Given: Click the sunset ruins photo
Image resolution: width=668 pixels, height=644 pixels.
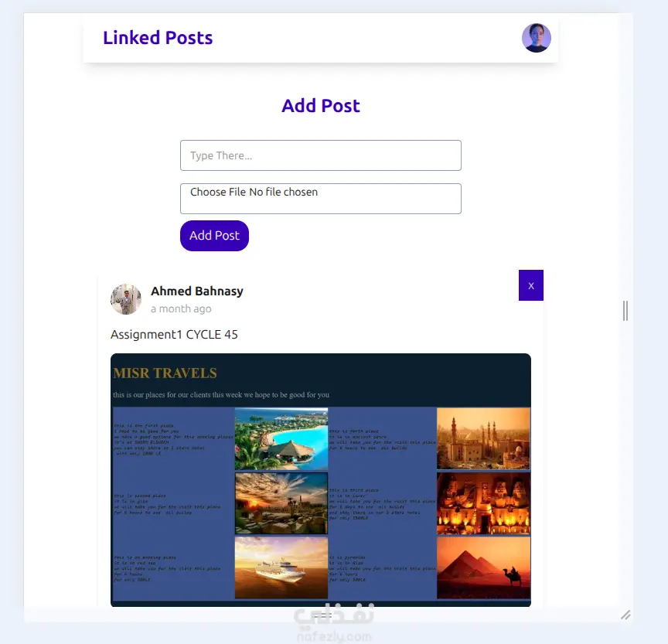Looking at the screenshot, I should [281, 503].
